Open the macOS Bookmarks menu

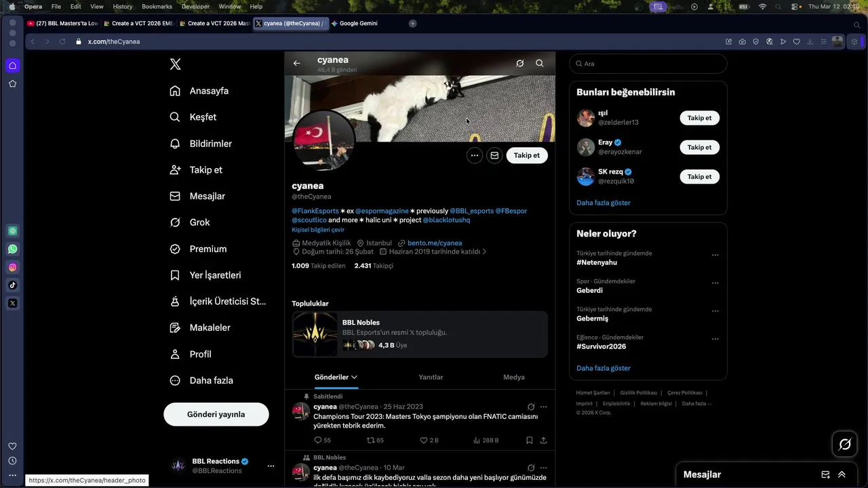point(157,6)
